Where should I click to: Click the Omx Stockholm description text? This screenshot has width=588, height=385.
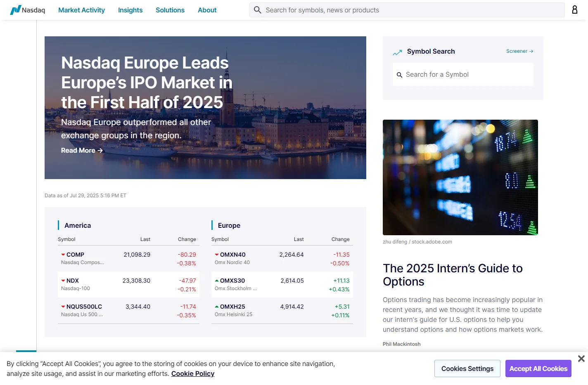tap(236, 288)
